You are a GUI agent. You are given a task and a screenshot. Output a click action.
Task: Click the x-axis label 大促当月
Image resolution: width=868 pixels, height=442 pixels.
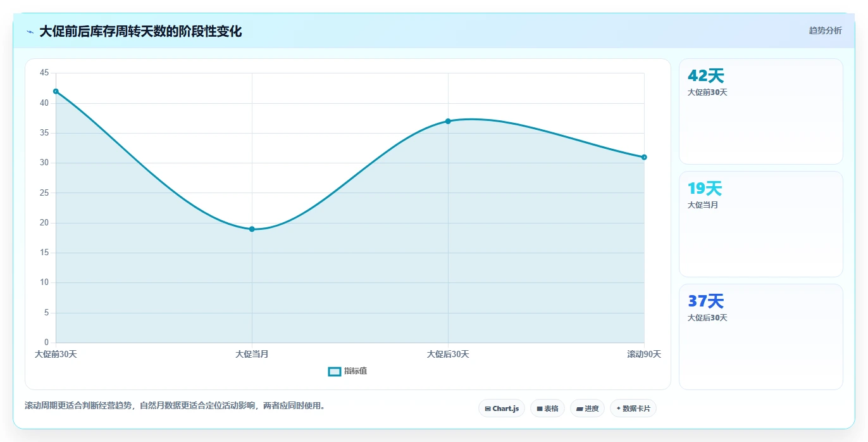click(x=252, y=354)
